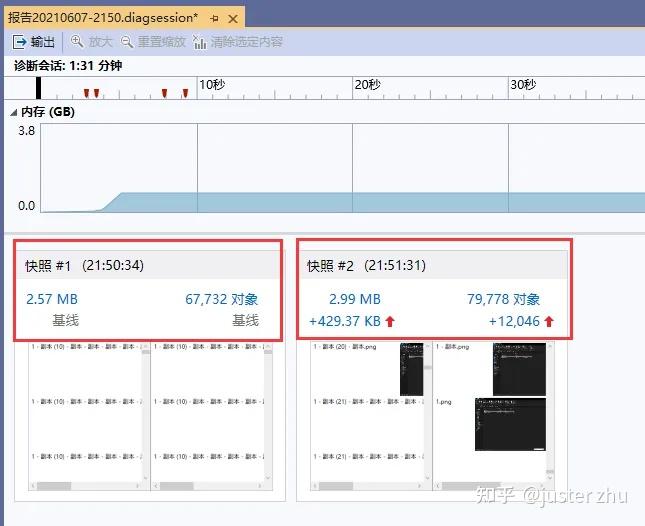This screenshot has height=526, width=645.
Task: Click the 清除选定内容 (Clear selection) toolbar button
Action: pyautogui.click(x=238, y=42)
